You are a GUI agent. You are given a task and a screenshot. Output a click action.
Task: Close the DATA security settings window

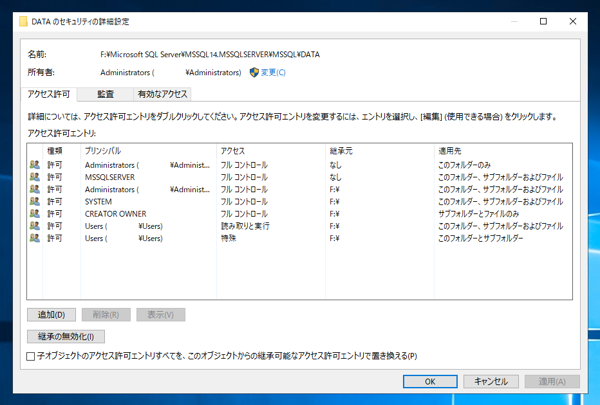(572, 21)
